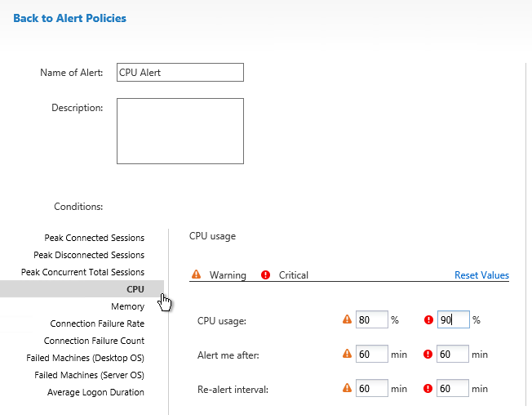Reset Values for CPU thresholds

pos(481,275)
